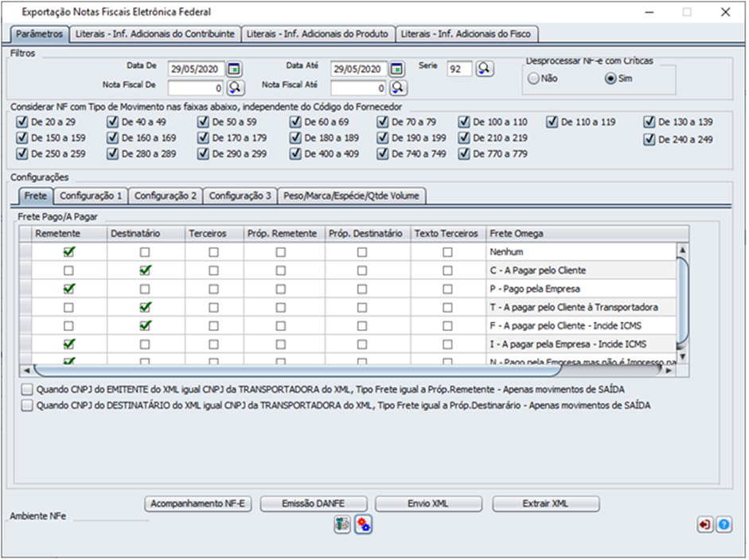749x560 pixels.
Task: Click the grid's horizontal scroll right arrow
Action: tap(669, 370)
